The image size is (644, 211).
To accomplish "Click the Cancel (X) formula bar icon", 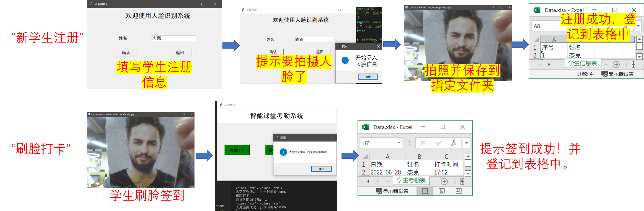I will [x=423, y=143].
